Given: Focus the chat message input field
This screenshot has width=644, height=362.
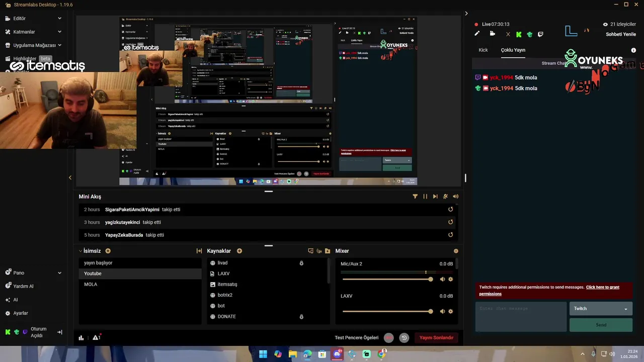Looking at the screenshot, I should 521,317.
